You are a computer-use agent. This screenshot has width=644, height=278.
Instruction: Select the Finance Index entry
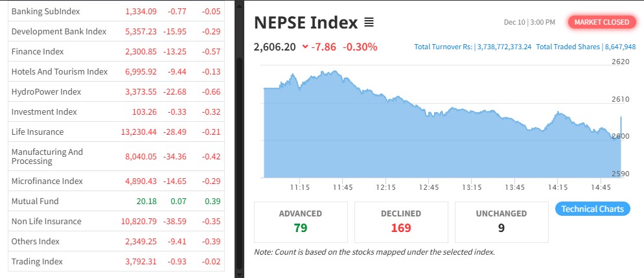click(36, 51)
